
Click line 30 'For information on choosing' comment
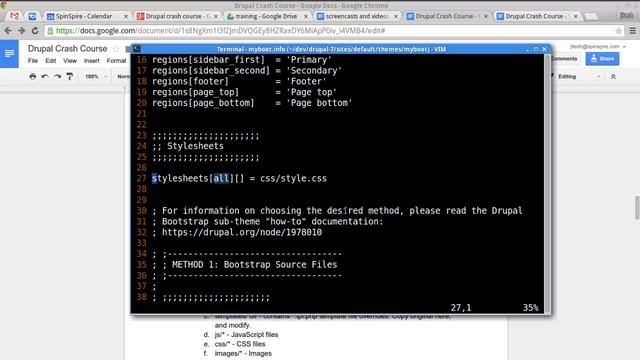pyautogui.click(x=337, y=211)
